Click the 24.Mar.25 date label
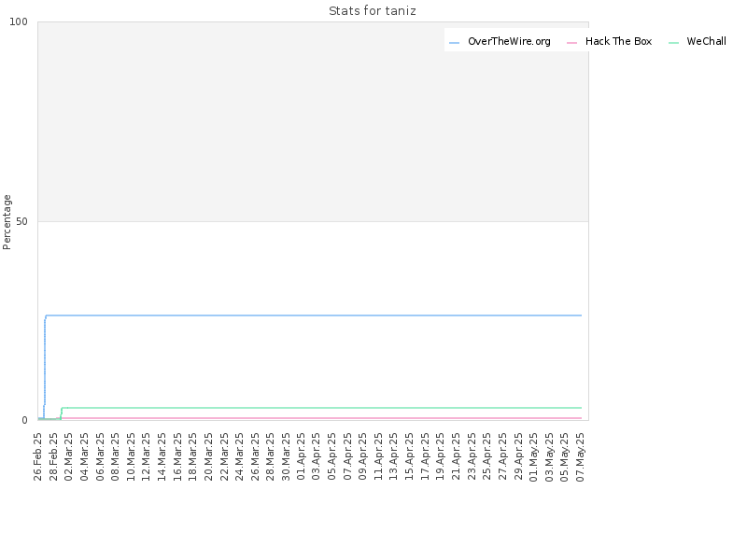This screenshot has height=560, width=747. tap(239, 456)
